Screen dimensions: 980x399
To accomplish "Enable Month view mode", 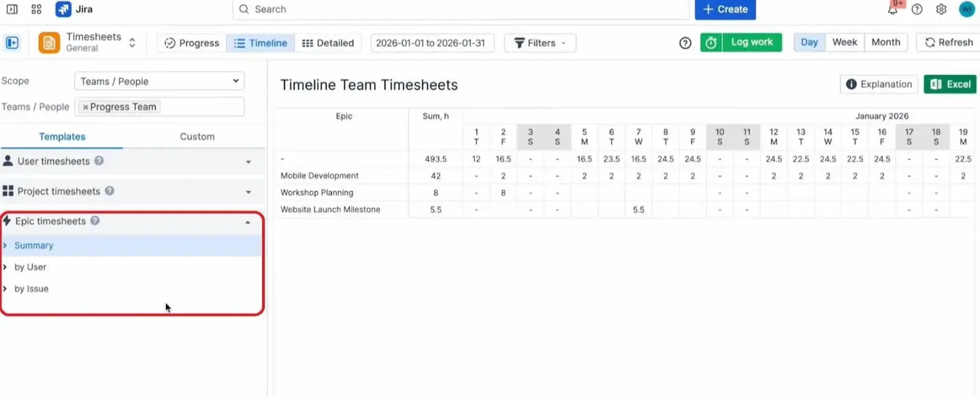I will pyautogui.click(x=885, y=42).
